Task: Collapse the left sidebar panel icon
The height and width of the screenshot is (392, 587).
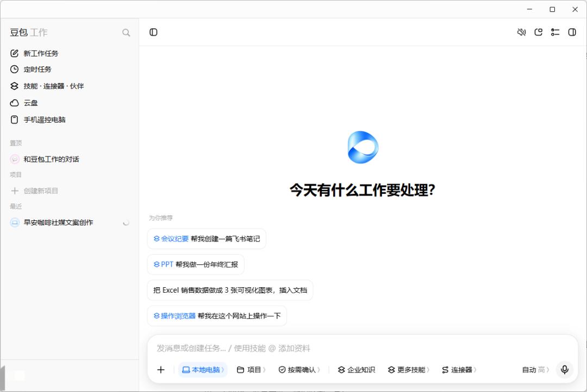Action: [x=153, y=32]
